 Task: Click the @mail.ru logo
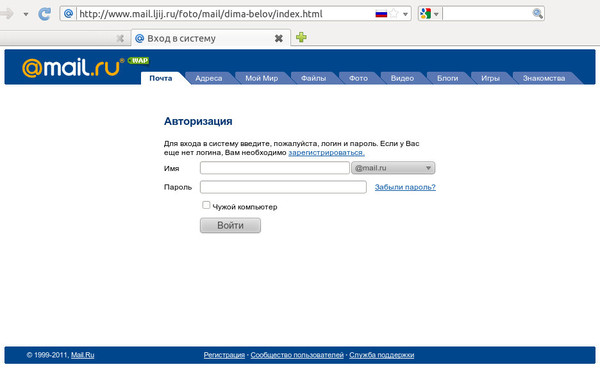tap(73, 68)
